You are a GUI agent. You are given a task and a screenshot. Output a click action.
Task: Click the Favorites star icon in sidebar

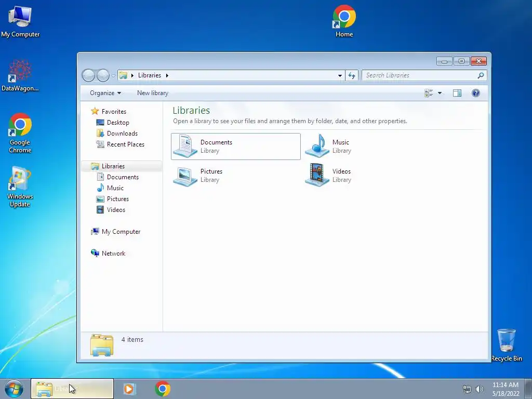(95, 111)
